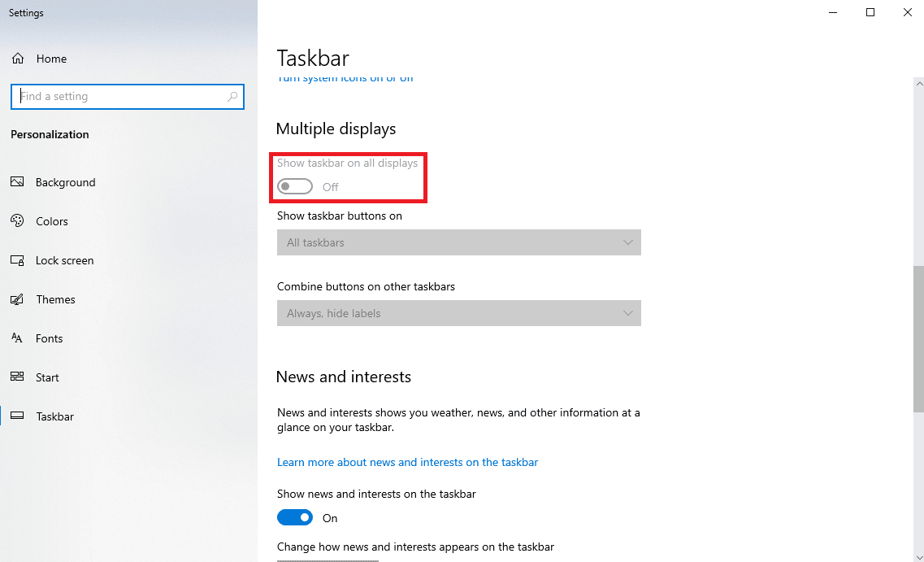Open Show taskbar buttons on dropdown
924x562 pixels.
(x=458, y=242)
